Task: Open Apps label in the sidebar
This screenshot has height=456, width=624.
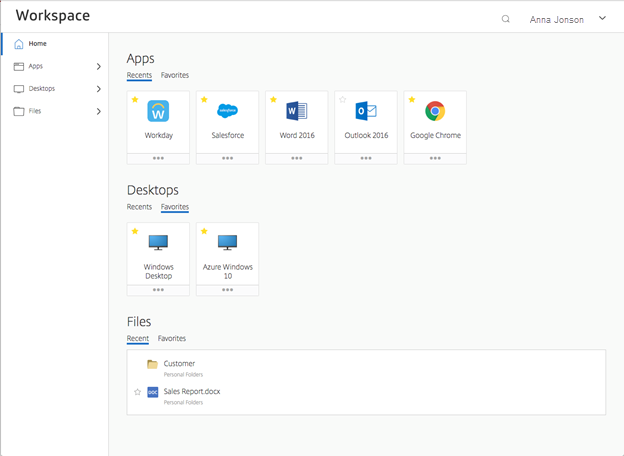Action: 35,66
